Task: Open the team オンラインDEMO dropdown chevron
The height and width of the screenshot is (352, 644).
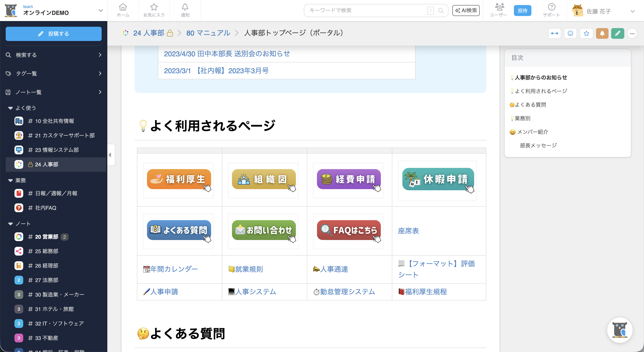Action: (x=101, y=11)
